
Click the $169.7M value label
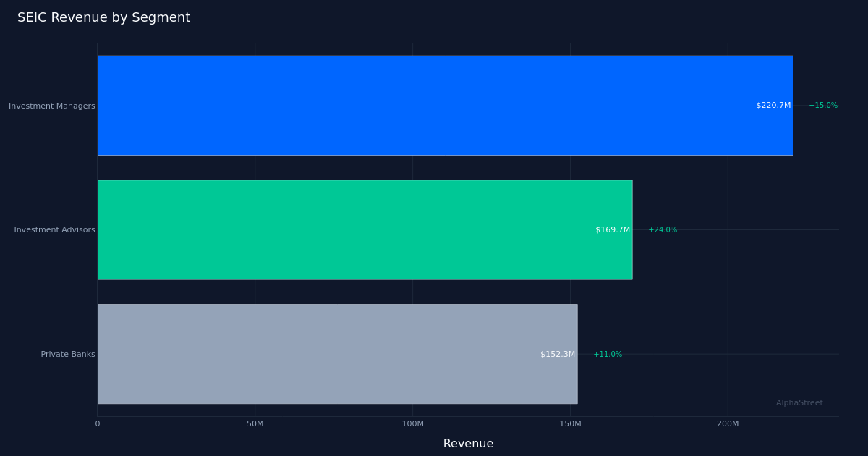point(611,229)
